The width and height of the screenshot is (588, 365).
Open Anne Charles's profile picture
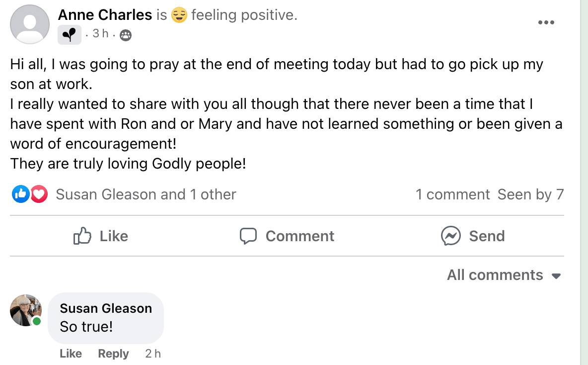point(30,24)
